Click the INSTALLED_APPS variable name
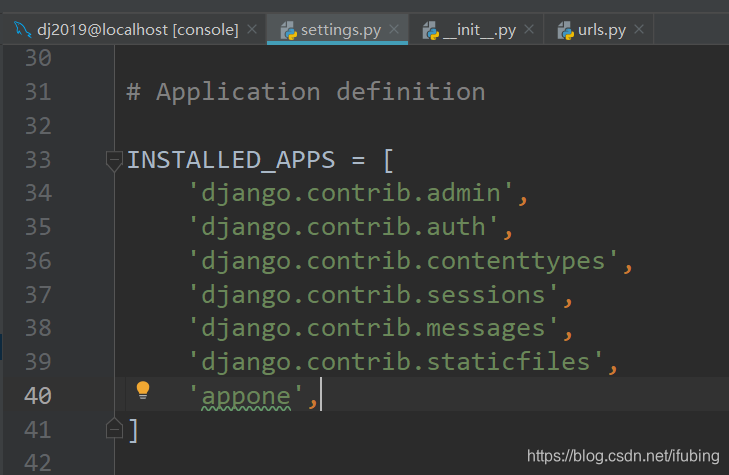Screen dimensions: 729x475 click(x=231, y=160)
